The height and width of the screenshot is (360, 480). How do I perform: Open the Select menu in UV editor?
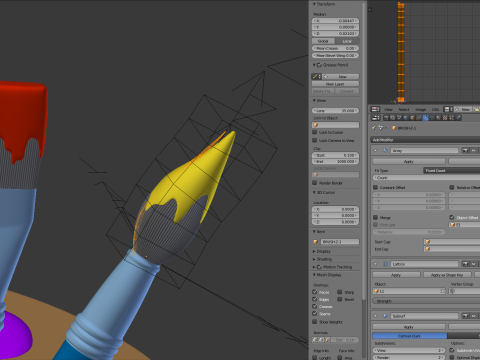pos(404,109)
